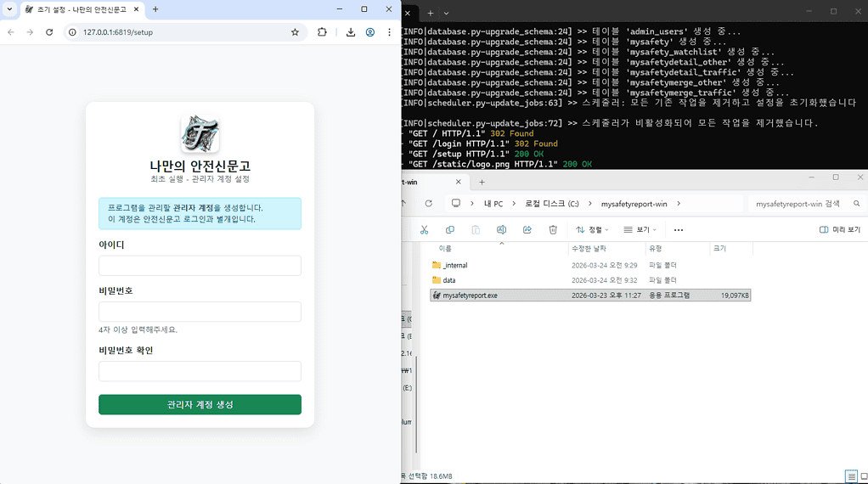Open Chrome downloads icon

pyautogui.click(x=350, y=32)
